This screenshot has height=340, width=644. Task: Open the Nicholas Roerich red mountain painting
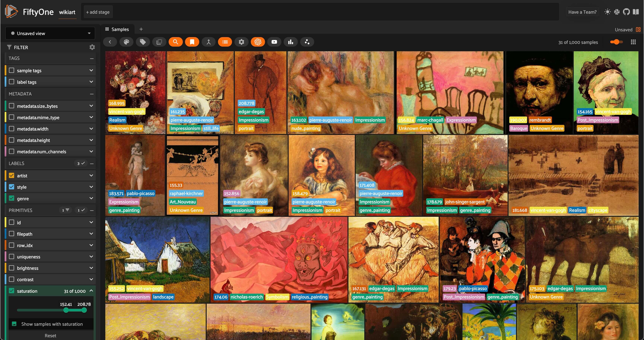[279, 259]
